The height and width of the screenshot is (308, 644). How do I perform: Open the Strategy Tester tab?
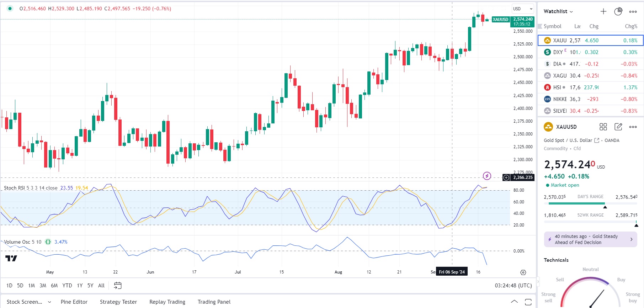118,302
